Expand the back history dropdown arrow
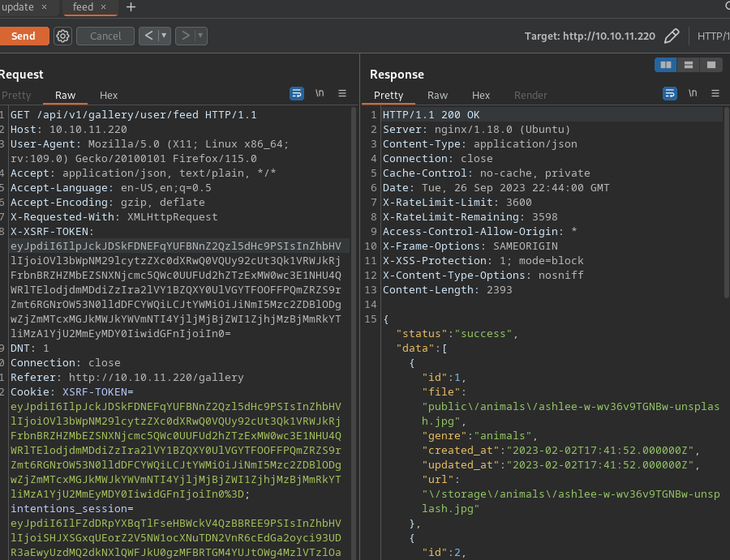Screen dimensions: 730x560 164,36
